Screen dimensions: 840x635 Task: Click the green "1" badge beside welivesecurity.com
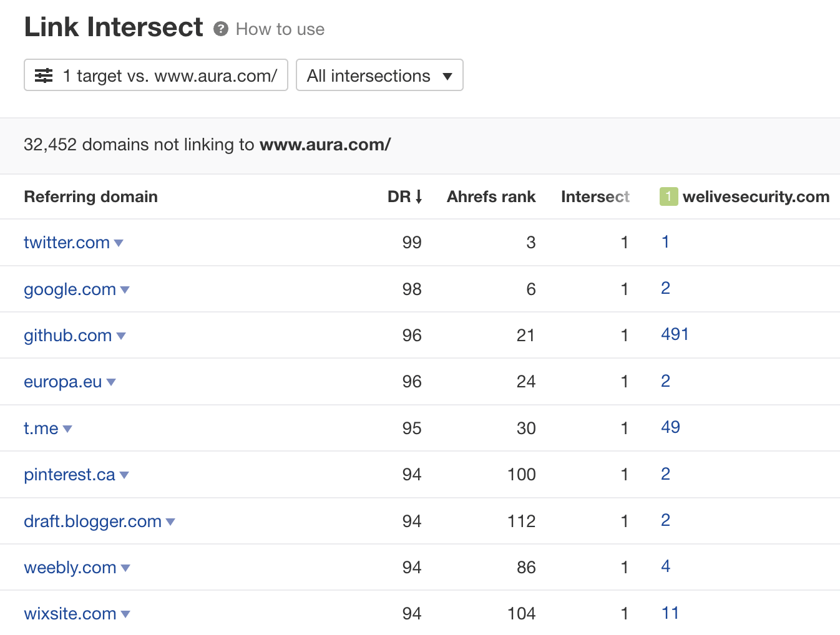click(668, 196)
